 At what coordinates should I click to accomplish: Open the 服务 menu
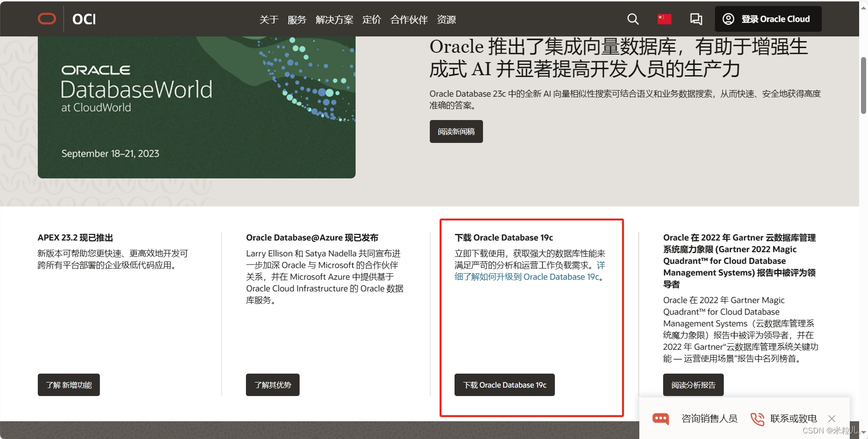(x=297, y=20)
